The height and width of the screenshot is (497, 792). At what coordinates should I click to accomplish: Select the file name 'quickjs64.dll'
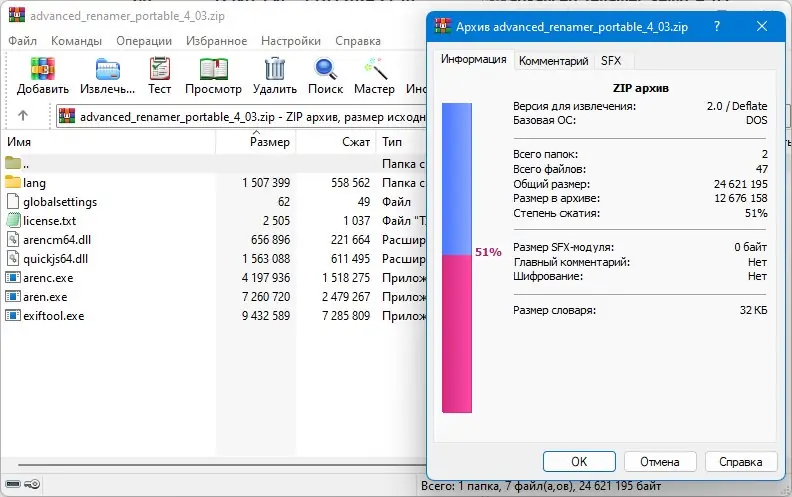pyautogui.click(x=56, y=259)
